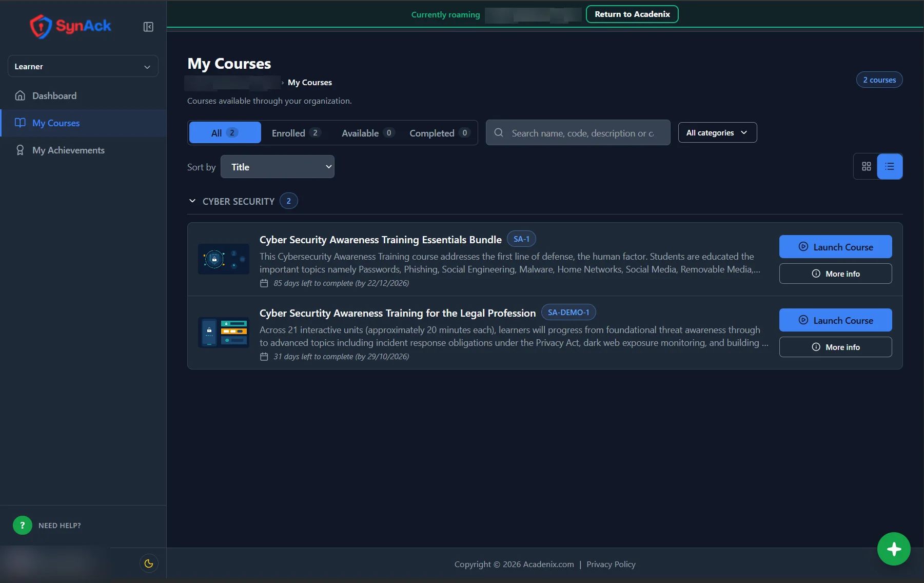Click the green plus floating button
924x583 pixels.
click(894, 549)
